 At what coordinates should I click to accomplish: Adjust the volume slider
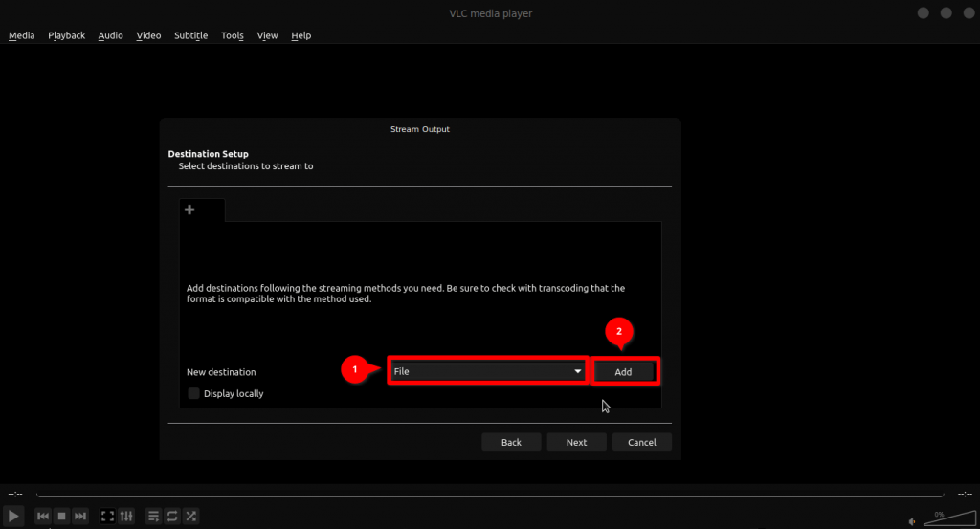click(950, 518)
